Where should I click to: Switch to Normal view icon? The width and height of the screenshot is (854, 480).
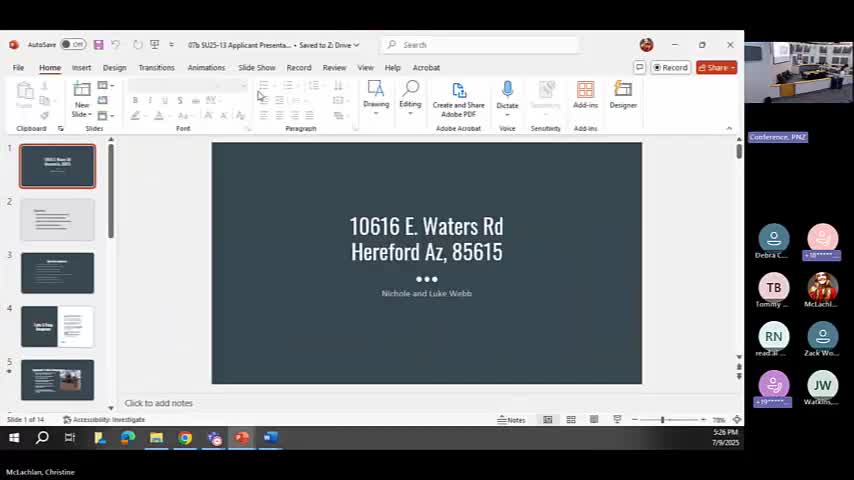pyautogui.click(x=547, y=420)
